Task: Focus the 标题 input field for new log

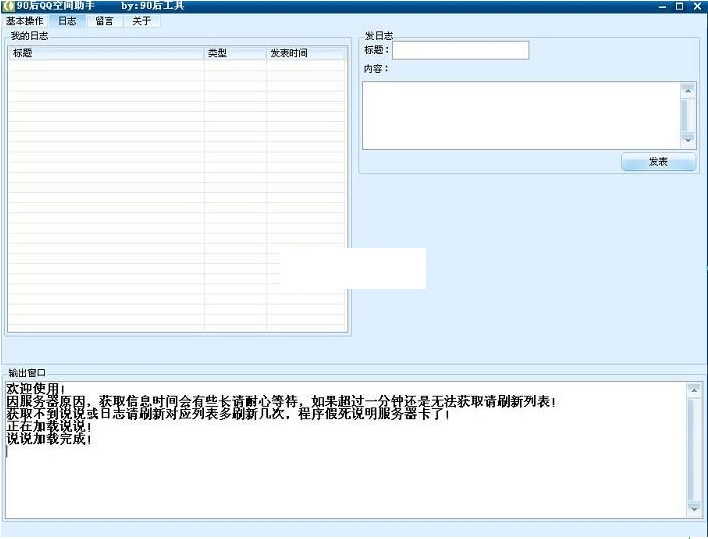Action: [460, 50]
